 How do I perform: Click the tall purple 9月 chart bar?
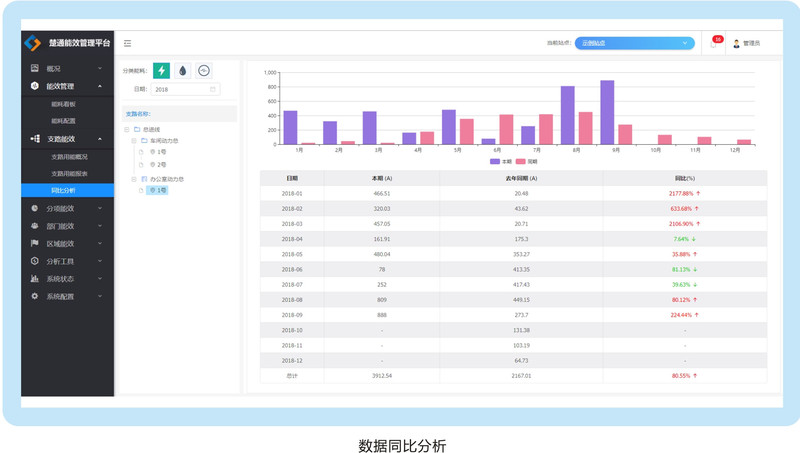click(607, 112)
